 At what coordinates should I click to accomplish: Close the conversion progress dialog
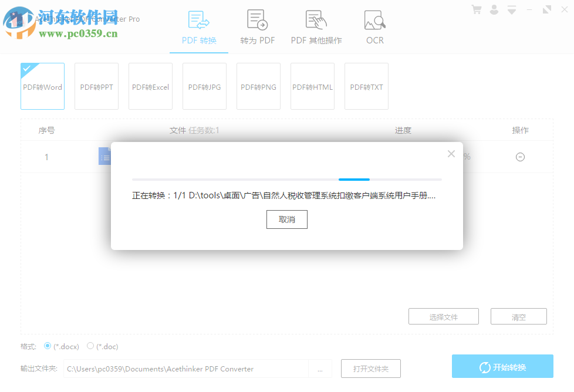click(451, 154)
